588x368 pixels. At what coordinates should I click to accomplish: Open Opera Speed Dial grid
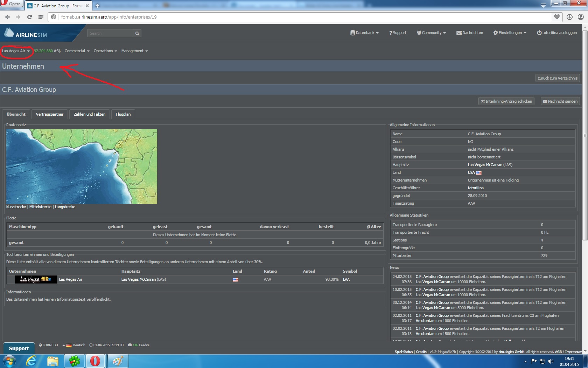[x=41, y=17]
